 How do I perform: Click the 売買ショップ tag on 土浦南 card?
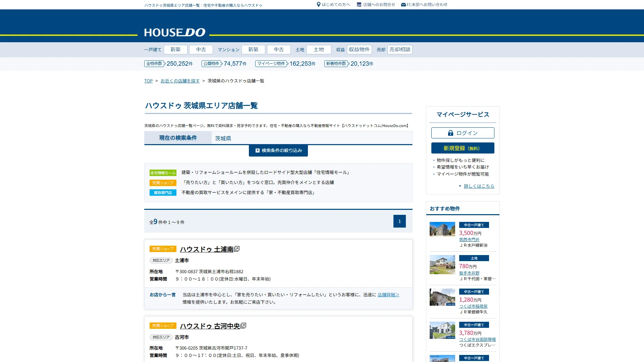(163, 249)
